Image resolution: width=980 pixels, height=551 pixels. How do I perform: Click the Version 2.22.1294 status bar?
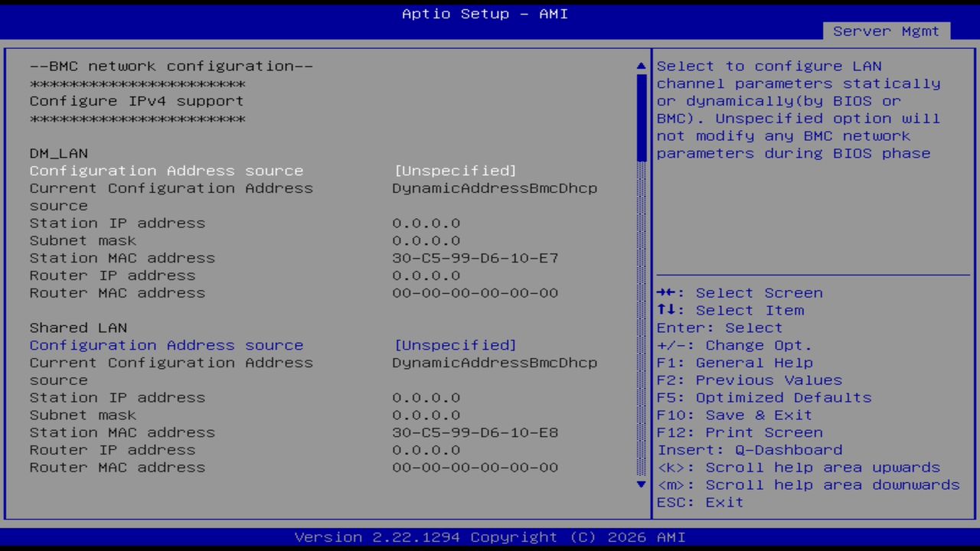pos(484,537)
